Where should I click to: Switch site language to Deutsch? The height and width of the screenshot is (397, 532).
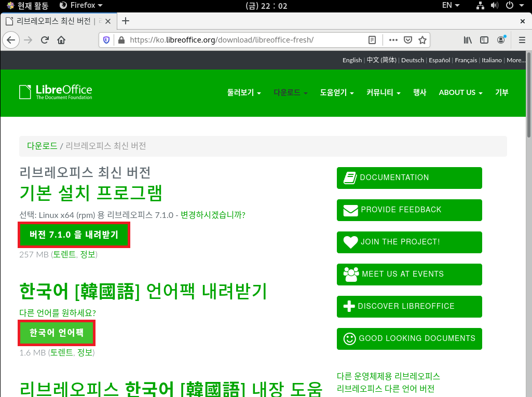tap(413, 60)
